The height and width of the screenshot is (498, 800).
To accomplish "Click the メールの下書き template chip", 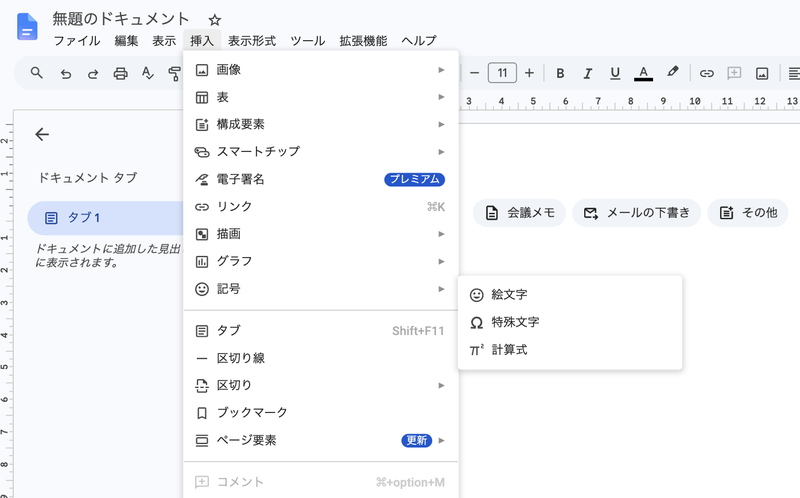I will coord(637,213).
